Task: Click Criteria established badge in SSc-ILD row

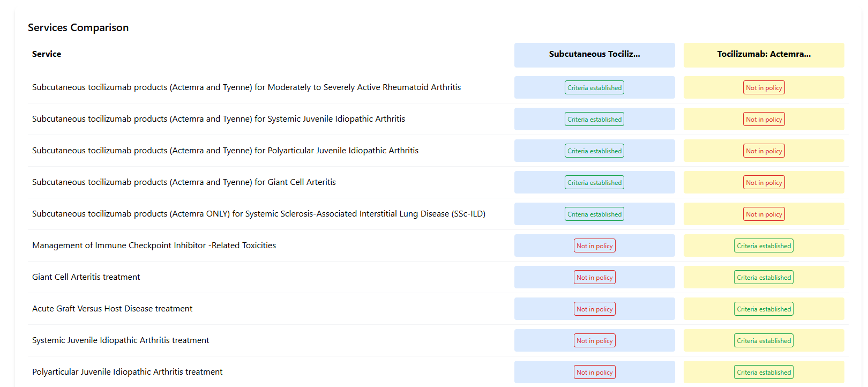Action: point(594,214)
